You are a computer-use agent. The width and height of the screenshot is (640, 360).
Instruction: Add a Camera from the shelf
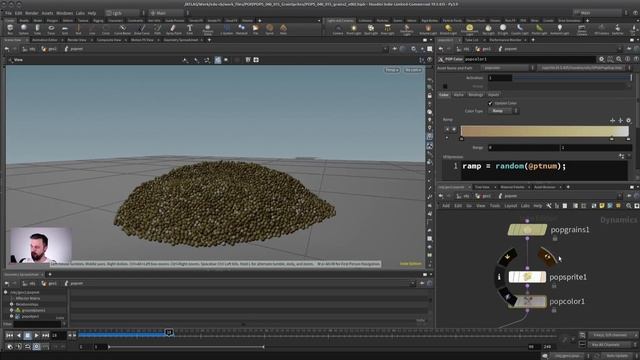(x=338, y=29)
